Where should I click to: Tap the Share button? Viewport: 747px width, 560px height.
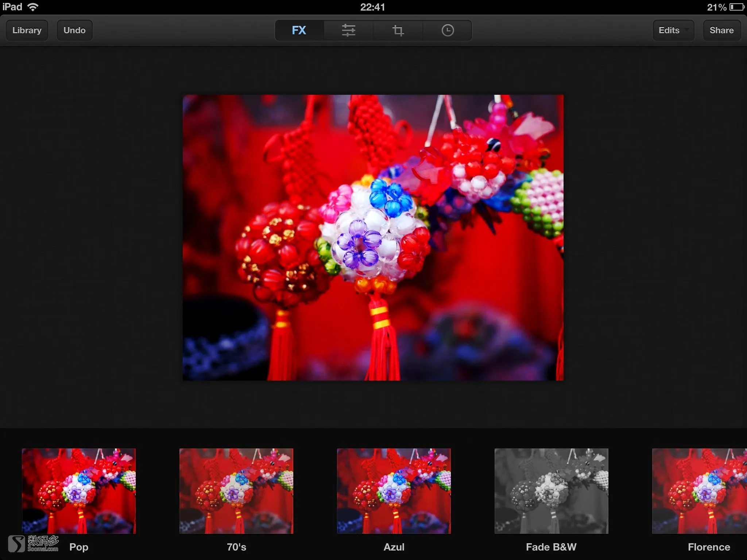721,30
